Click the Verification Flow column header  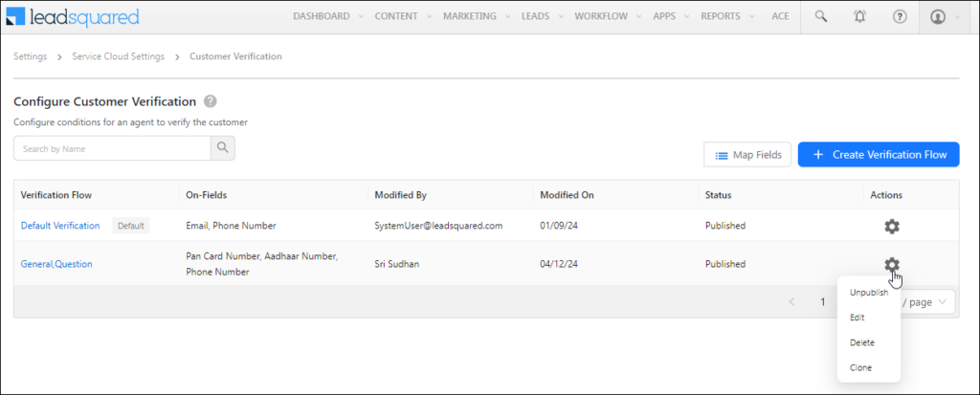pyautogui.click(x=56, y=195)
